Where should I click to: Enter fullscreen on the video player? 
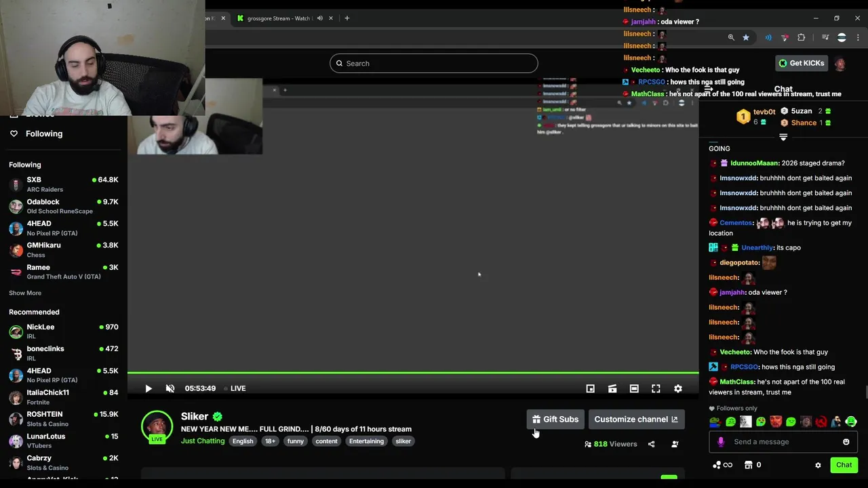(656, 388)
